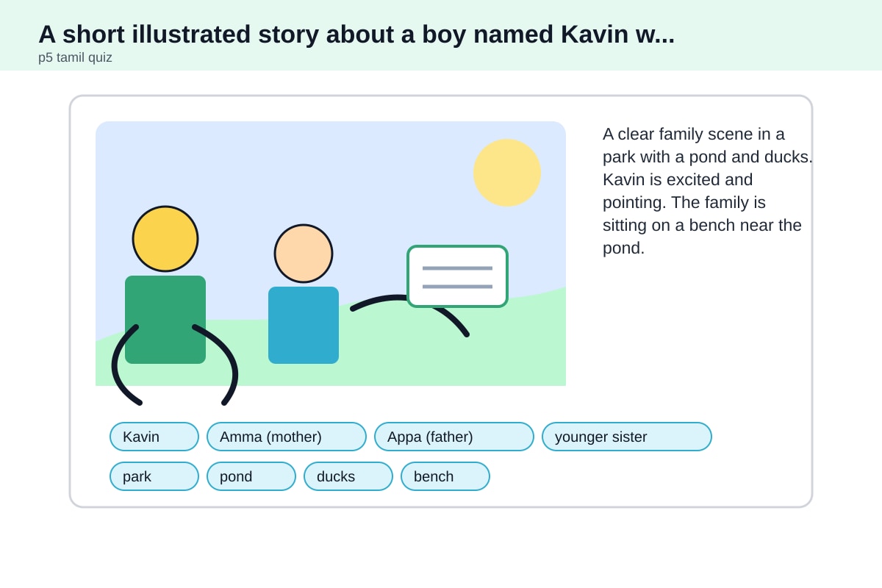Select the pond keyword chip
Screen dimensions: 882x588
[x=251, y=476]
